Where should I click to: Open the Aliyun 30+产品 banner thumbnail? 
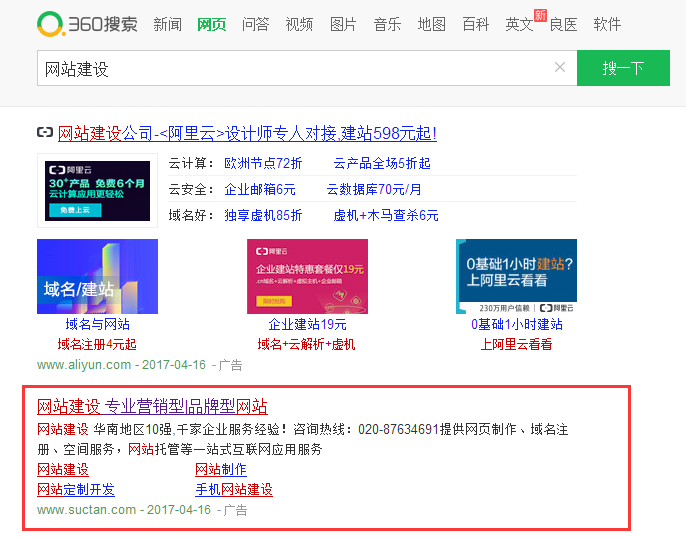click(97, 191)
